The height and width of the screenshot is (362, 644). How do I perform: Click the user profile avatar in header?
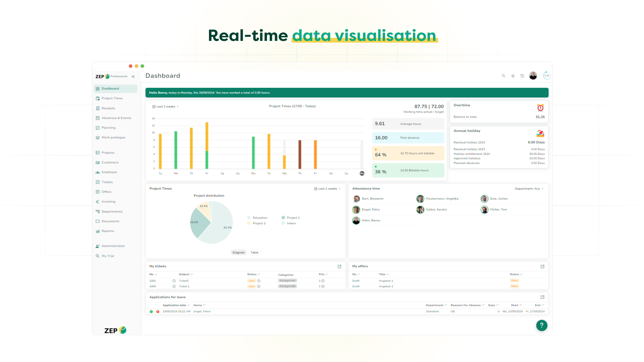(533, 76)
